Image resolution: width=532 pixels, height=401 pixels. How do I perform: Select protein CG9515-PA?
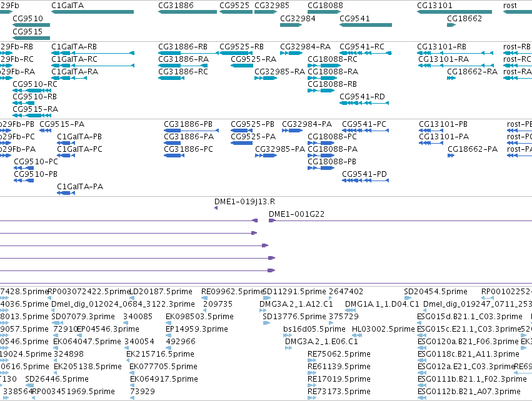pyautogui.click(x=62, y=124)
